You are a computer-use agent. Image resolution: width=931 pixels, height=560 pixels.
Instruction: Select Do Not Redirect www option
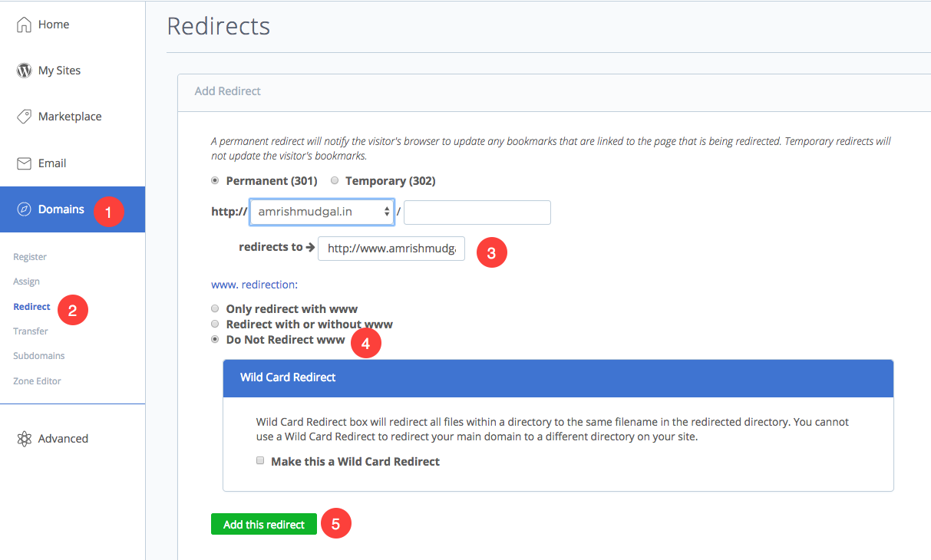click(215, 339)
